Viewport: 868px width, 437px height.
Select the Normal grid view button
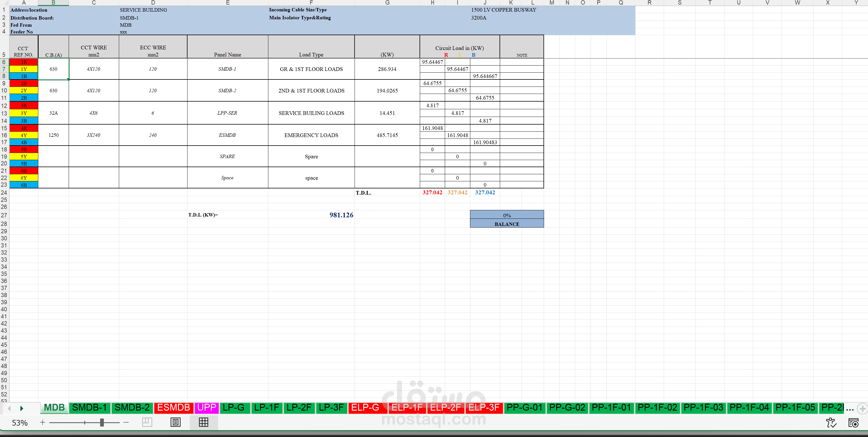click(203, 422)
